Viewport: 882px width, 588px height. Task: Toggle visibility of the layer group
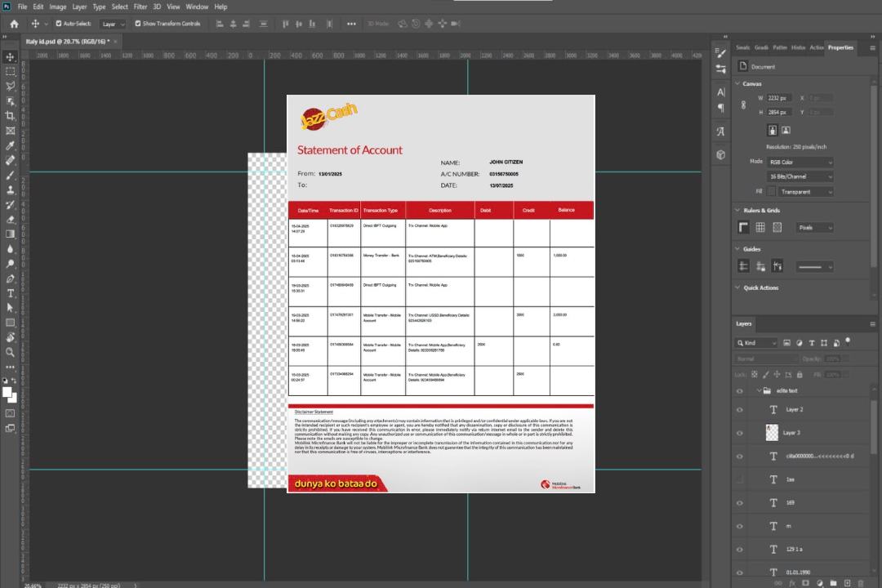click(x=740, y=391)
